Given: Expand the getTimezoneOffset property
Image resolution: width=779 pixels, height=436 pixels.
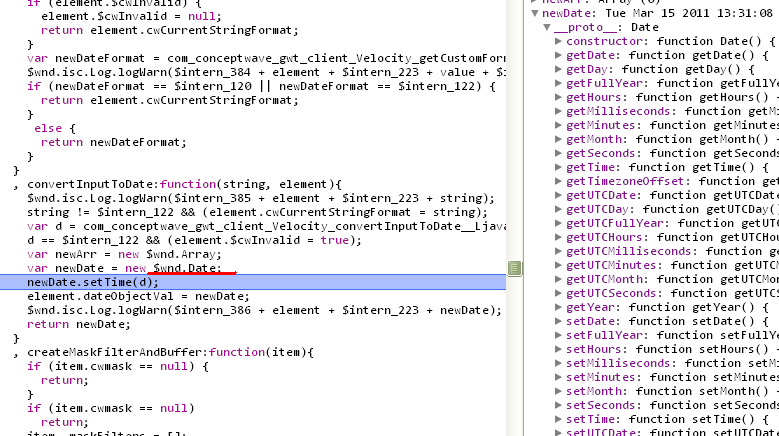Looking at the screenshot, I should pyautogui.click(x=558, y=181).
